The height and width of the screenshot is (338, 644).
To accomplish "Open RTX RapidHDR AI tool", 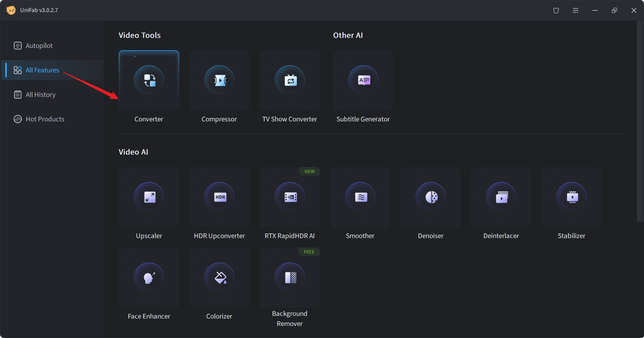I will click(289, 198).
